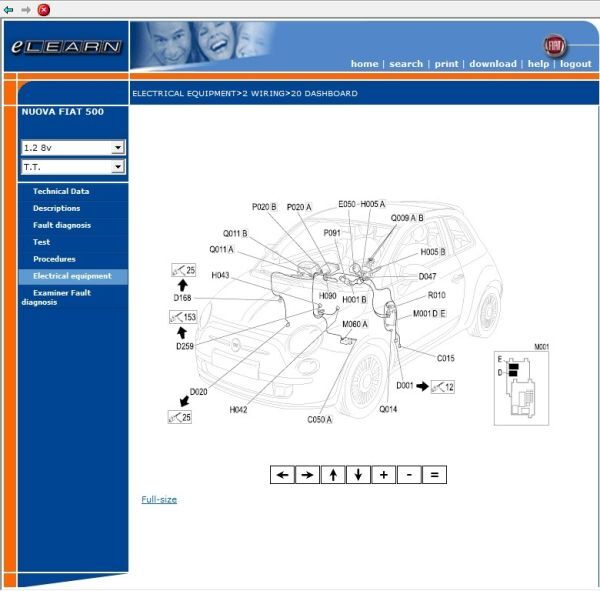
Task: Click the eLearn logo
Action: 66,47
